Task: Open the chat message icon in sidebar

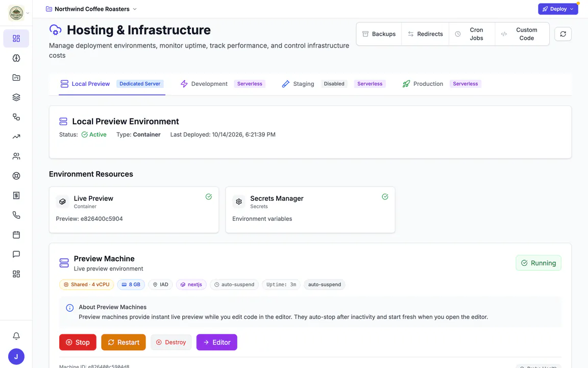Action: pyautogui.click(x=16, y=254)
